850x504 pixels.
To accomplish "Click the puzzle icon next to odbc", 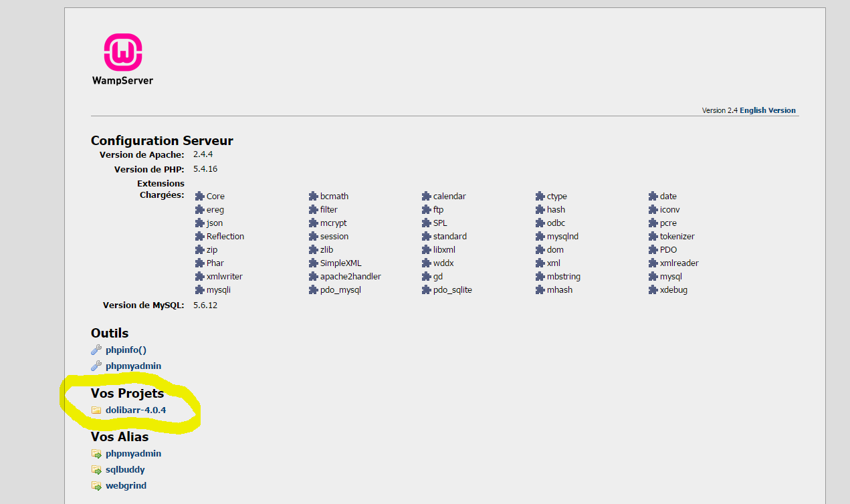I will click(x=540, y=223).
